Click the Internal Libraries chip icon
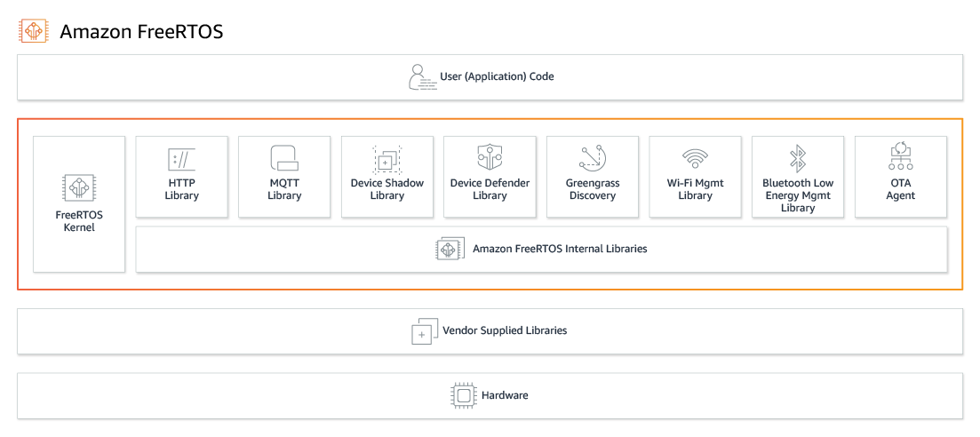Viewport: 980px width, 437px height. [450, 249]
